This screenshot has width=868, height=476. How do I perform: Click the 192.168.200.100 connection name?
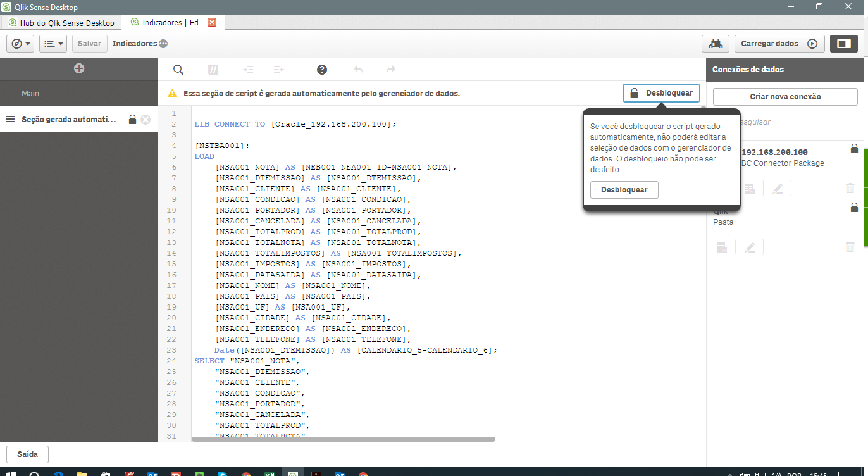pyautogui.click(x=774, y=153)
